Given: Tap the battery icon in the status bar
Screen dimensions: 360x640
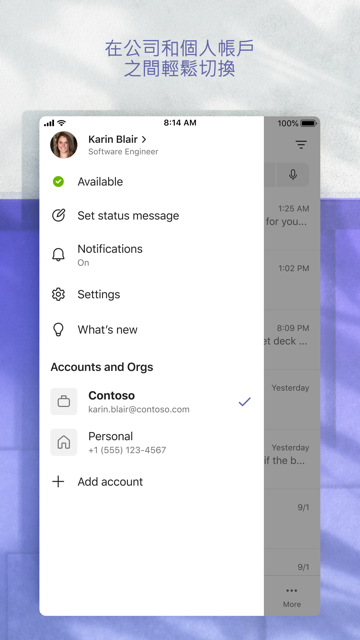Looking at the screenshot, I should pyautogui.click(x=309, y=123).
